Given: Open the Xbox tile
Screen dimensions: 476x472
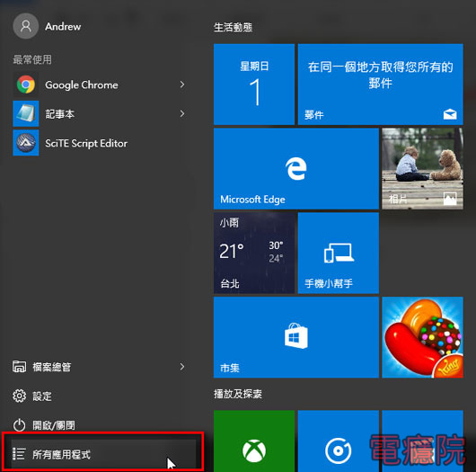Looking at the screenshot, I should coord(254,441).
